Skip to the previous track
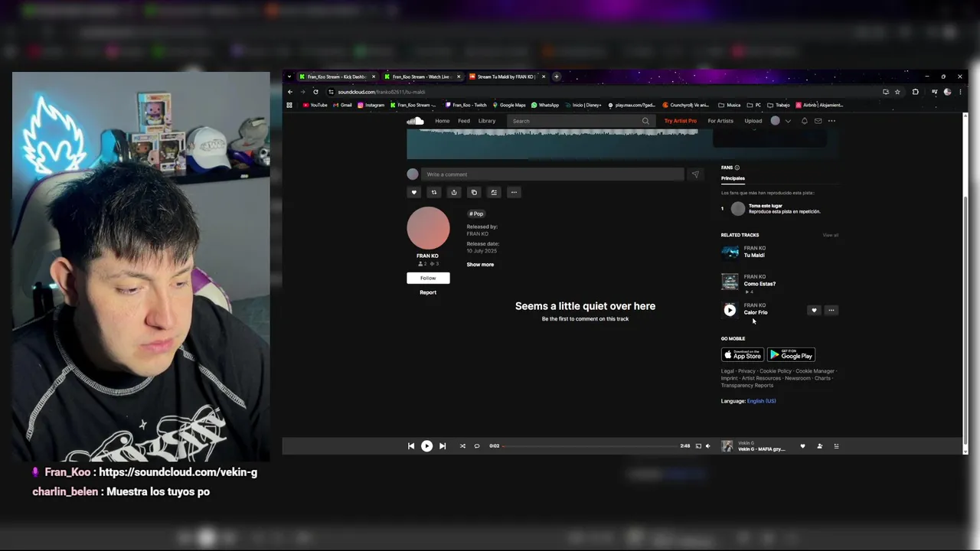Viewport: 980px width, 551px height. (411, 446)
